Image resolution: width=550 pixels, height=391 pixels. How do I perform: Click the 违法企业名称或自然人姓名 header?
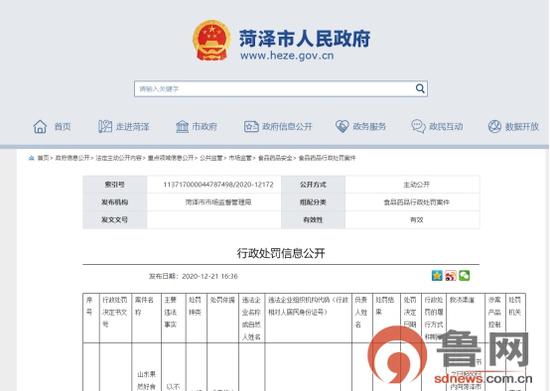click(251, 318)
